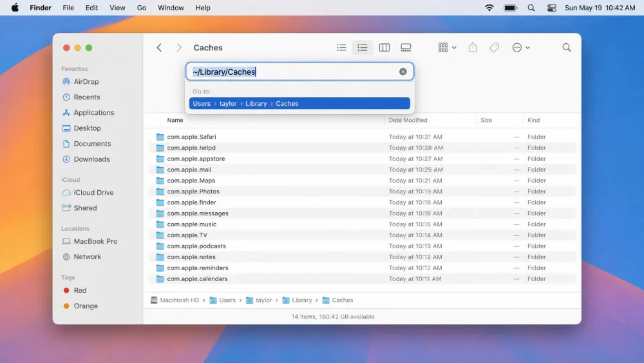This screenshot has height=363, width=644.
Task: Select the com.apple.reminders folder
Action: point(362,268)
